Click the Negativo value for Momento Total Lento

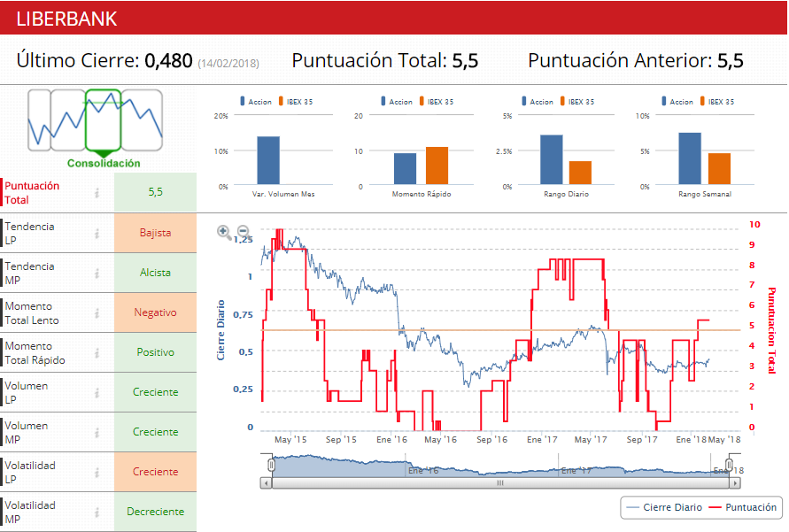[x=156, y=312]
